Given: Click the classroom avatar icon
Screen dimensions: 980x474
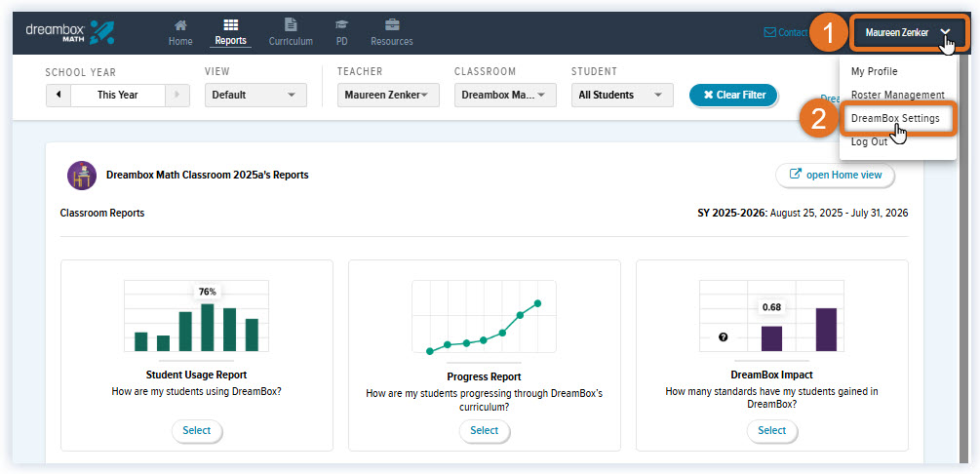Looking at the screenshot, I should pos(82,176).
